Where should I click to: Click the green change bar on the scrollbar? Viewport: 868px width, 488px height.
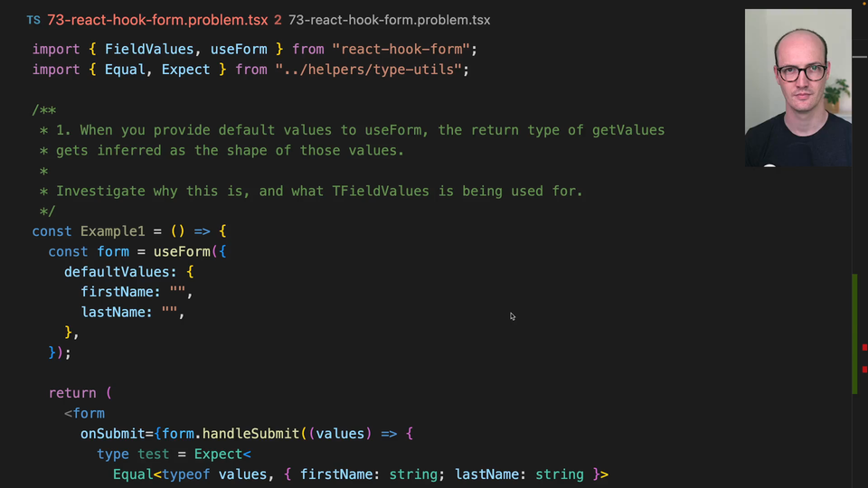pos(854,333)
